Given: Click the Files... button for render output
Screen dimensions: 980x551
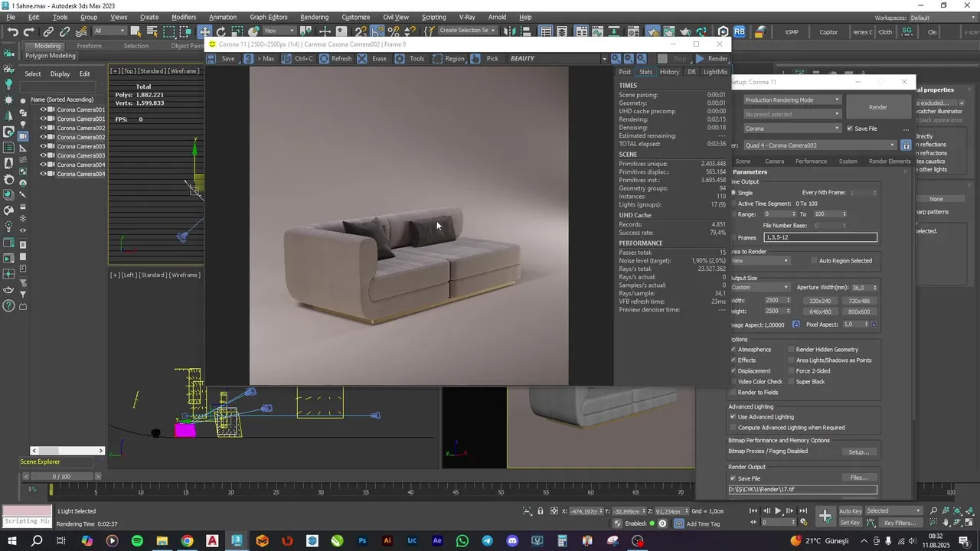Looking at the screenshot, I should coord(859,478).
